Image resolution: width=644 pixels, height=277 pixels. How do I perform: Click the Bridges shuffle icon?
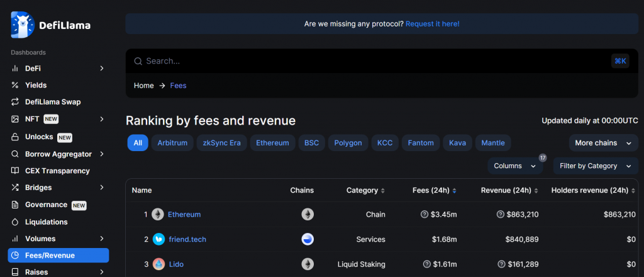click(15, 188)
